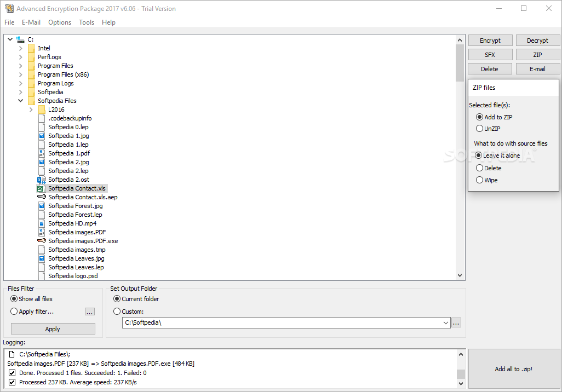Click the Softpedia HD.mp4 video icon
The height and width of the screenshot is (392, 562).
coord(42,223)
